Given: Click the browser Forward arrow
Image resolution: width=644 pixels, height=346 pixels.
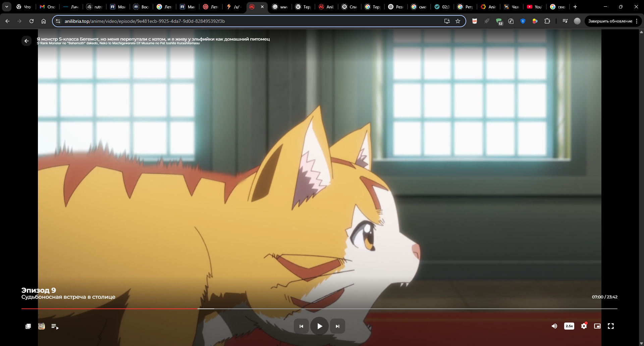Looking at the screenshot, I should pyautogui.click(x=19, y=21).
